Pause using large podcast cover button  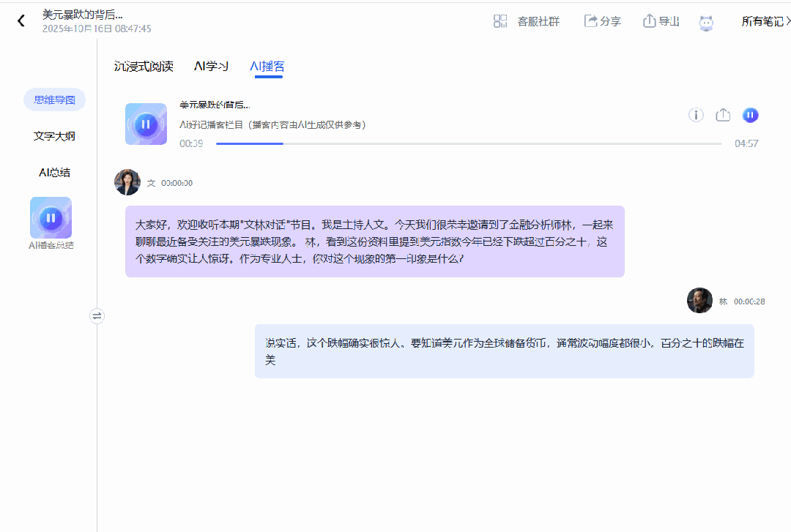146,124
